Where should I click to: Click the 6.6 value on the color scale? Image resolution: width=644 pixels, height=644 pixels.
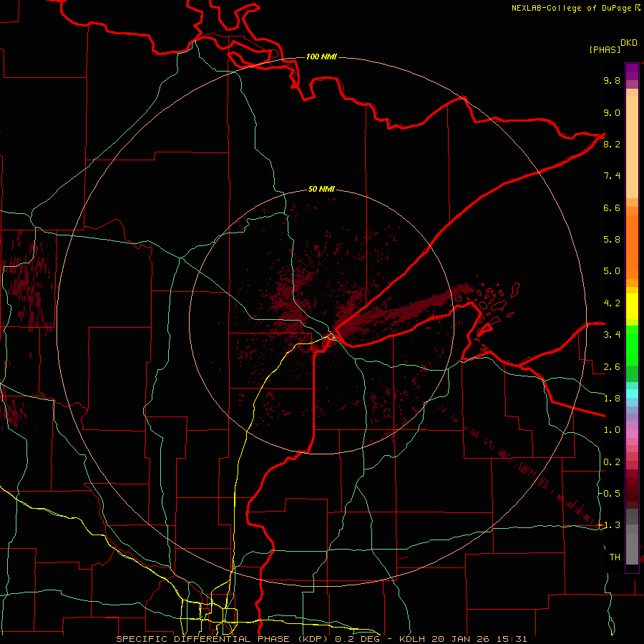pyautogui.click(x=612, y=208)
